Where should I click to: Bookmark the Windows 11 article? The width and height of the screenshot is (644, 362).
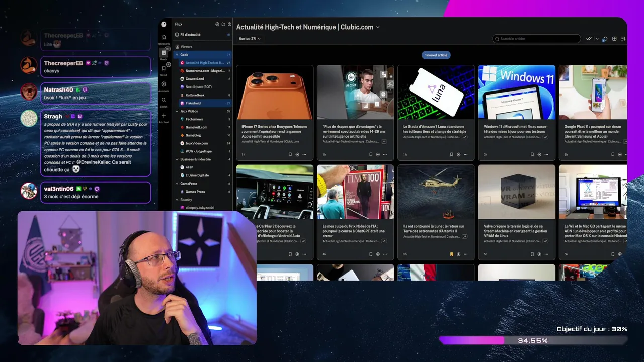coord(532,155)
